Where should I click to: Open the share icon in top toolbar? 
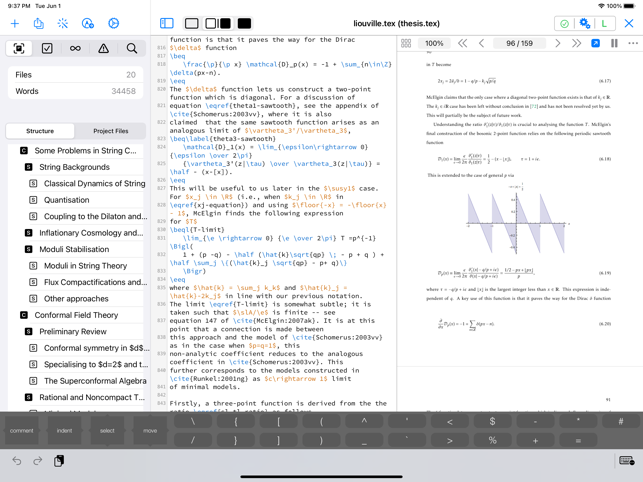38,23
